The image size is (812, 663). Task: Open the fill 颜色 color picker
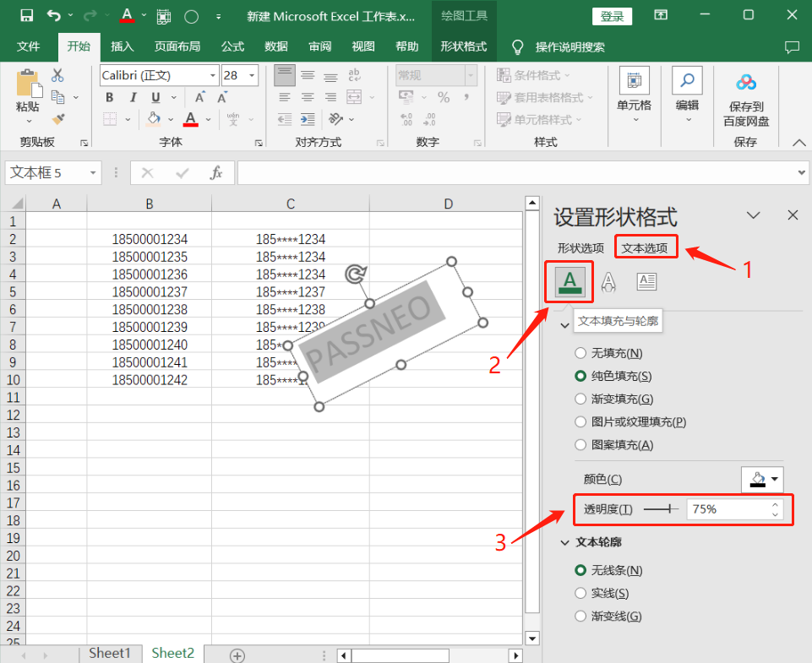click(762, 479)
